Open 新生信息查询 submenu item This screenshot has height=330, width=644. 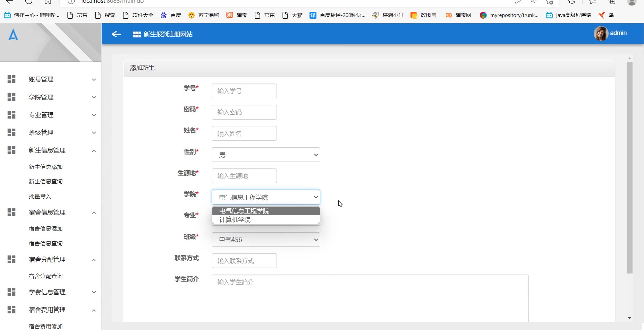click(45, 181)
